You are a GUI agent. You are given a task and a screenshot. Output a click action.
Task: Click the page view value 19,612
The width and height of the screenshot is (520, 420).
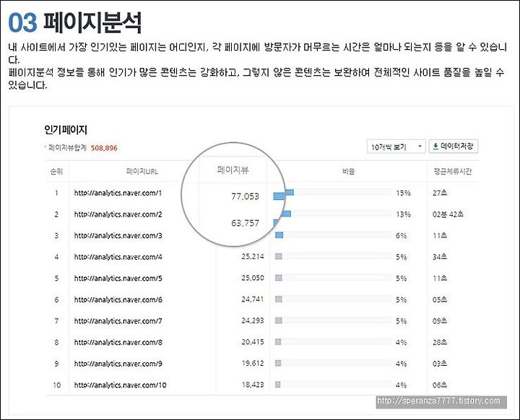coord(253,363)
